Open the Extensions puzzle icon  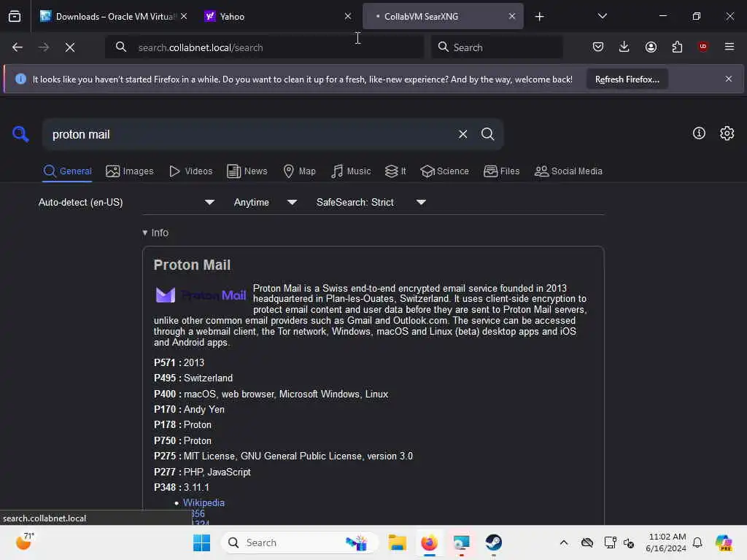tap(677, 47)
